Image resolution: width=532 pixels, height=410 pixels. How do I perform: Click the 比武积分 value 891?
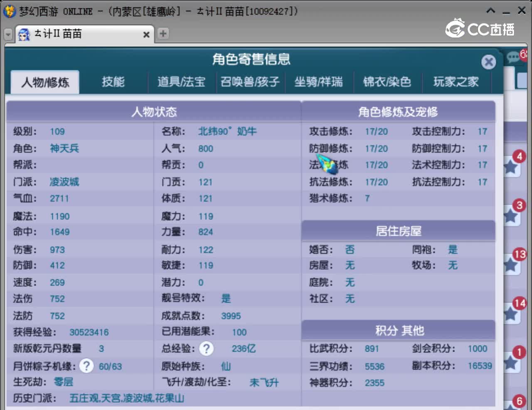pos(372,348)
